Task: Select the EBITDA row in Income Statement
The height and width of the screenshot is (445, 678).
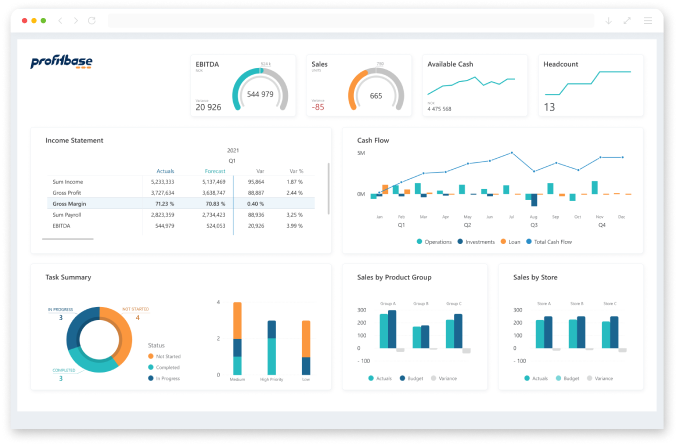Action: (x=181, y=226)
